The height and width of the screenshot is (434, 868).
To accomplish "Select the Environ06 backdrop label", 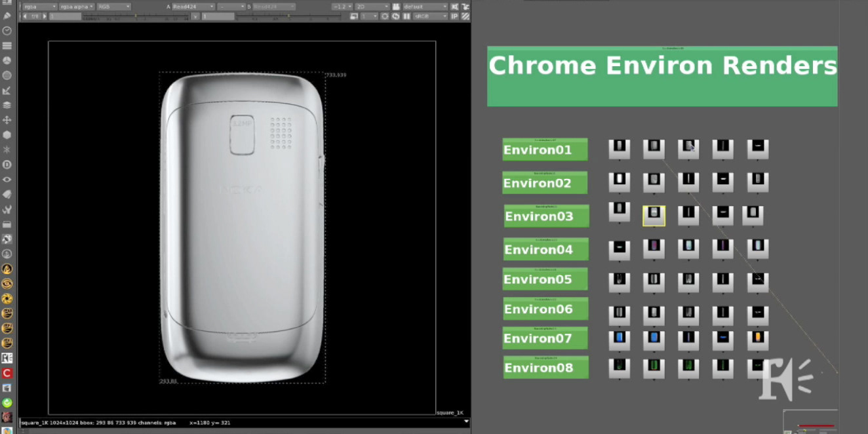I will click(546, 309).
